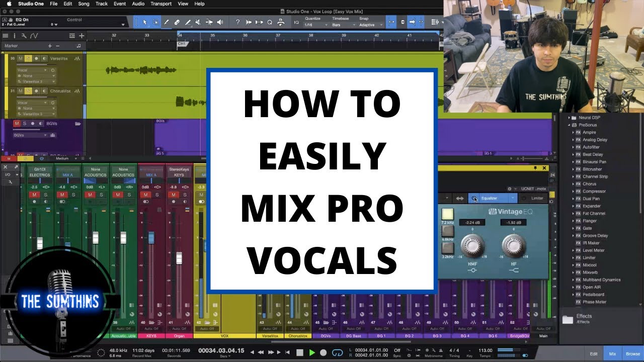Pin the Vintage EQ plugin window
Image resolution: width=644 pixels, height=362 pixels.
click(535, 168)
